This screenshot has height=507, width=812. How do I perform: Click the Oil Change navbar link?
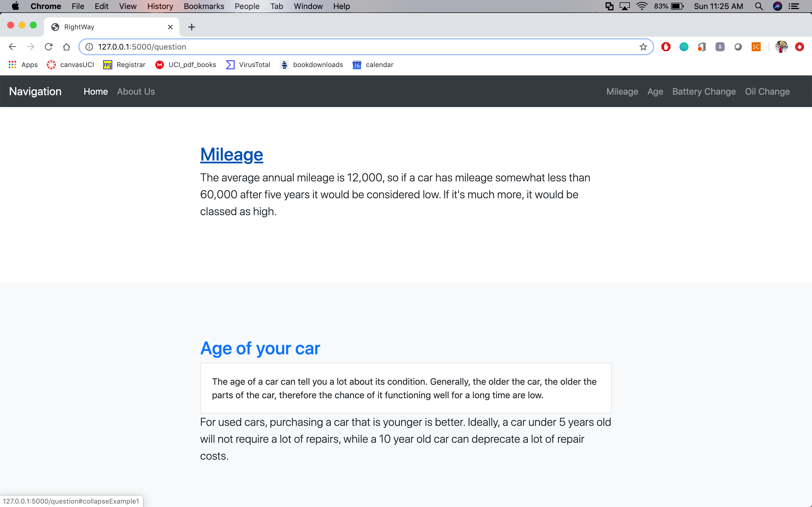pos(767,92)
